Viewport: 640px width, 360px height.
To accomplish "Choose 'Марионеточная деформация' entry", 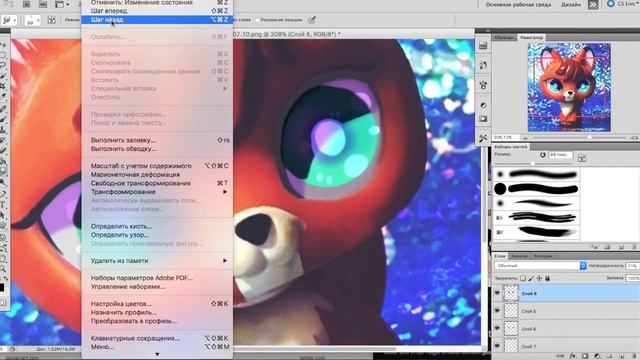I will click(157, 174).
